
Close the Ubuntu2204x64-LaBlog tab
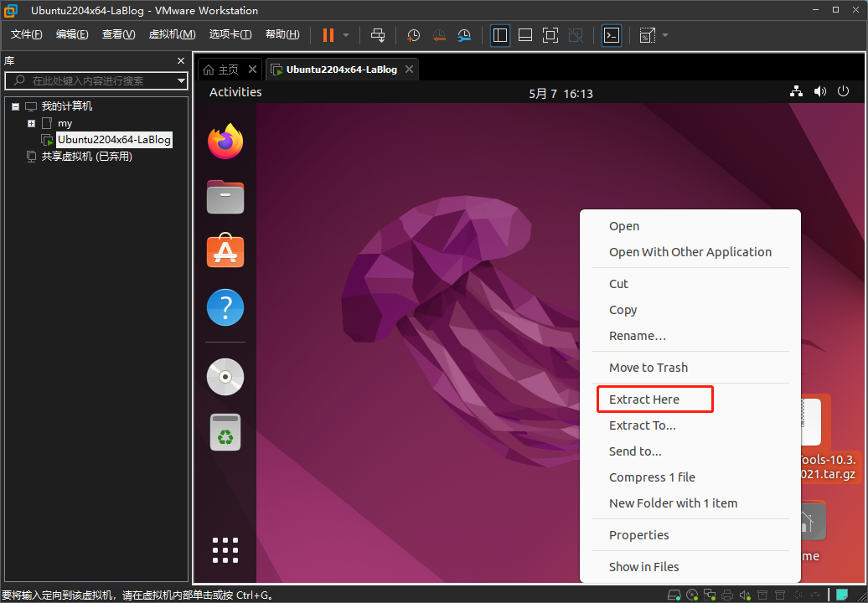click(x=409, y=70)
